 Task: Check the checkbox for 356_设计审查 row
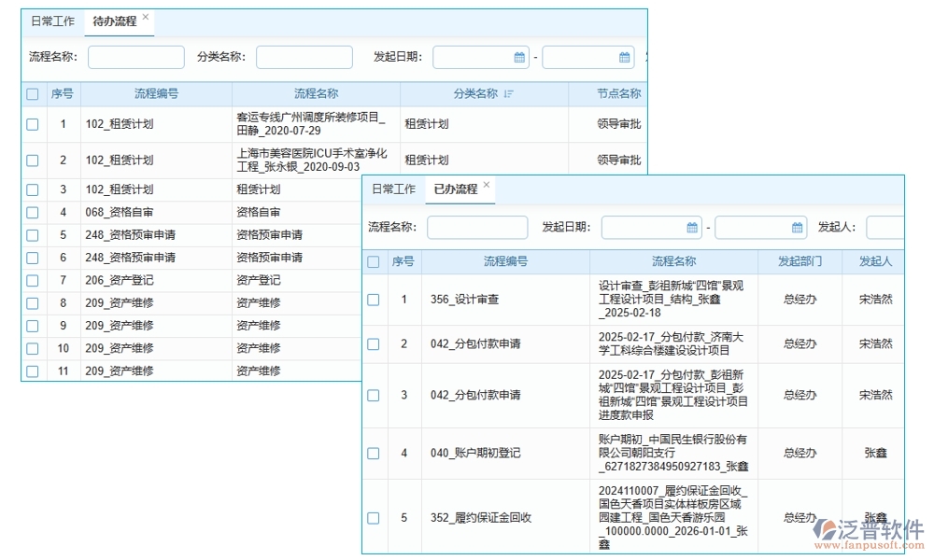pyautogui.click(x=373, y=301)
